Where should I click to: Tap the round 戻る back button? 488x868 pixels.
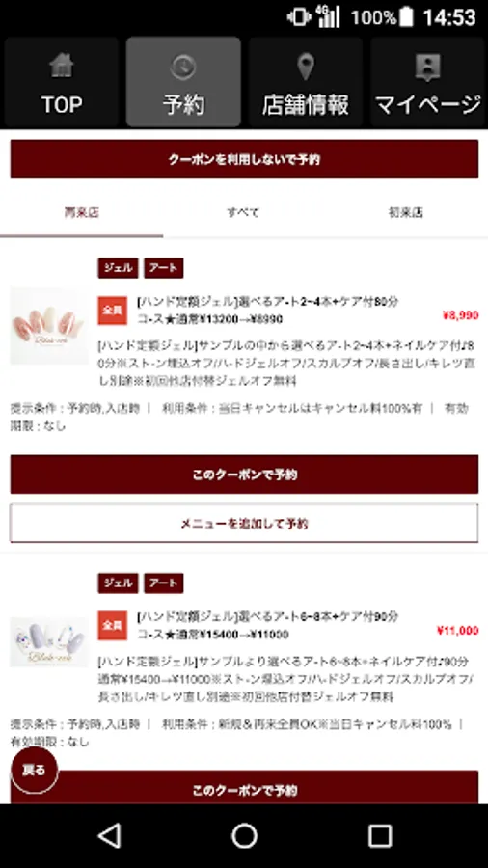[x=35, y=770]
